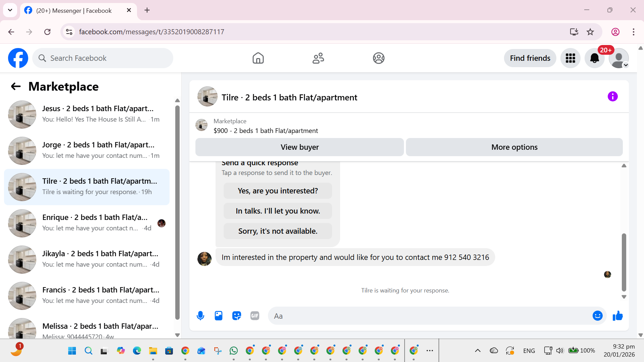
Task: Click the address bar URL
Action: click(151, 32)
